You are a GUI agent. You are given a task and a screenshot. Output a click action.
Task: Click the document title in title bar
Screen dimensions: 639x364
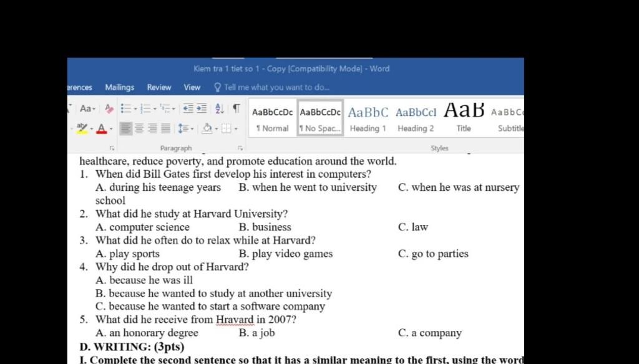[x=291, y=69]
